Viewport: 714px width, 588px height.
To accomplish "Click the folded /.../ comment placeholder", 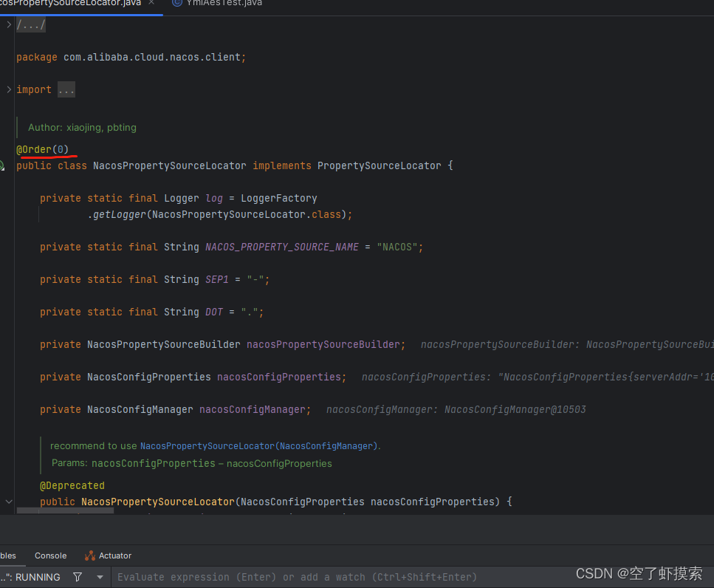I will click(x=31, y=24).
